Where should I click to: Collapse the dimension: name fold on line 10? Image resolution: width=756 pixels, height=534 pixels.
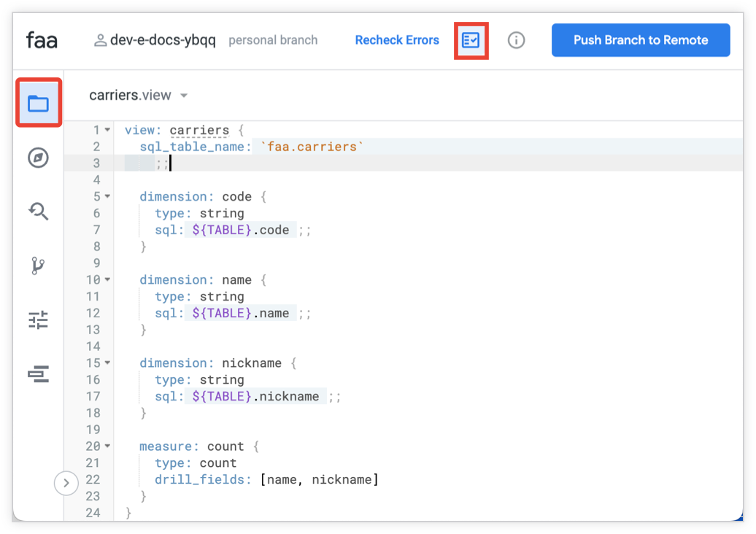click(108, 280)
